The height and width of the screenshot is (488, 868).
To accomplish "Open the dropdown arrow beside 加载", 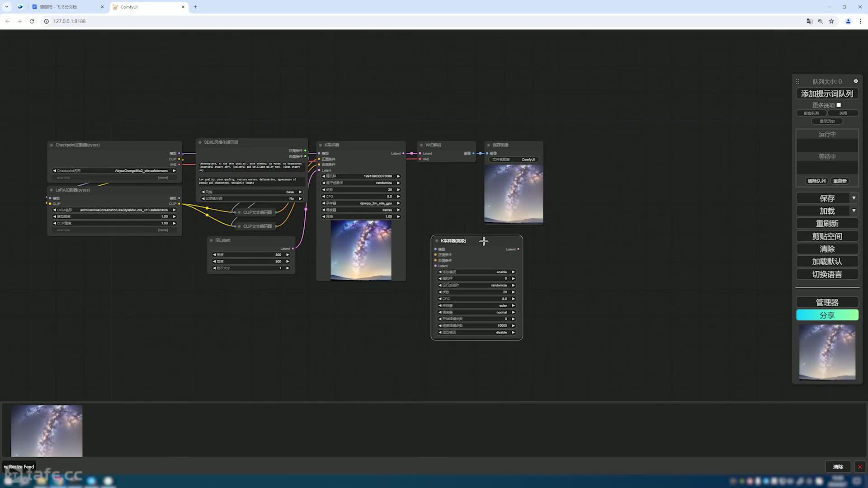I will coord(854,211).
